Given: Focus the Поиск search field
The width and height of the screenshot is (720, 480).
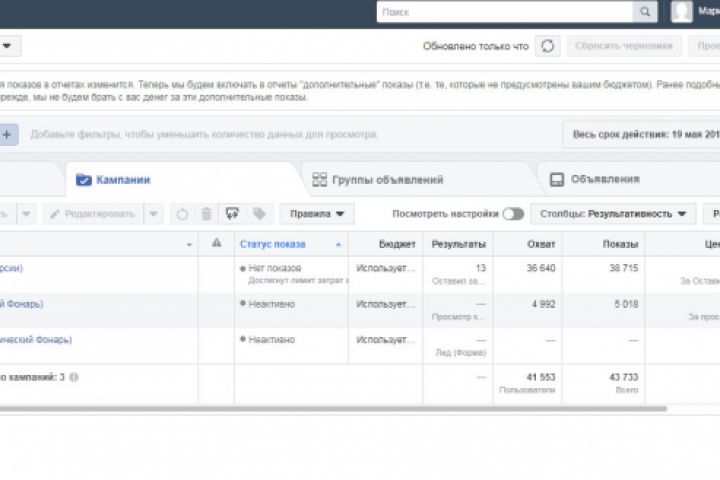Looking at the screenshot, I should click(505, 11).
